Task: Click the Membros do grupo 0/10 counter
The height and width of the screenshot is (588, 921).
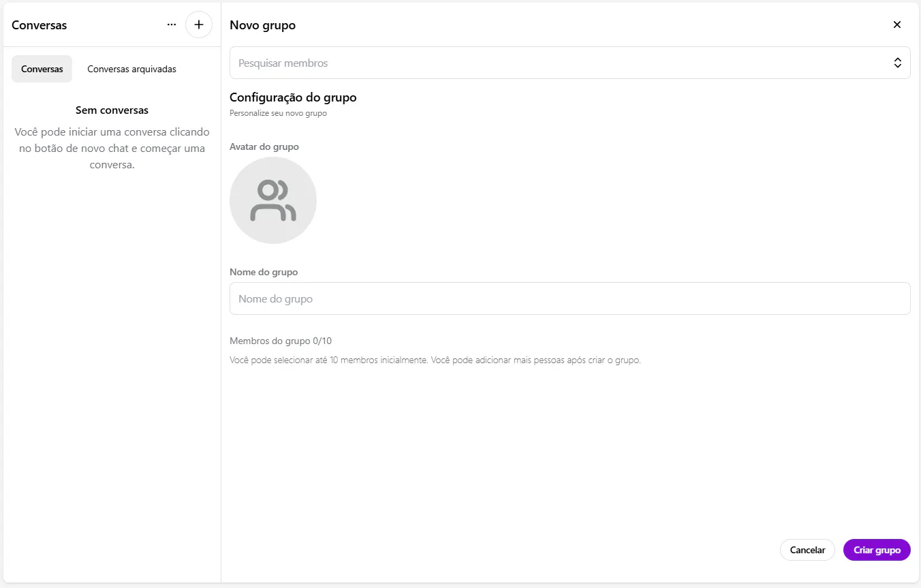Action: (x=281, y=341)
